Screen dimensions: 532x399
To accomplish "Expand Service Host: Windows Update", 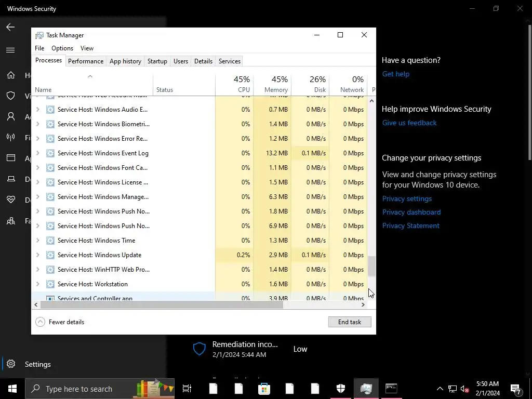I will point(37,255).
